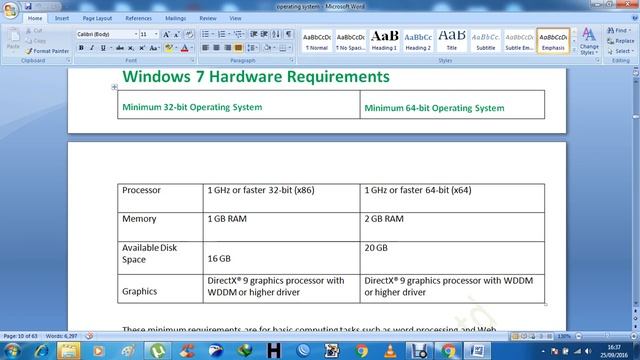Click the Replace button
The width and height of the screenshot is (640, 360).
tap(620, 41)
